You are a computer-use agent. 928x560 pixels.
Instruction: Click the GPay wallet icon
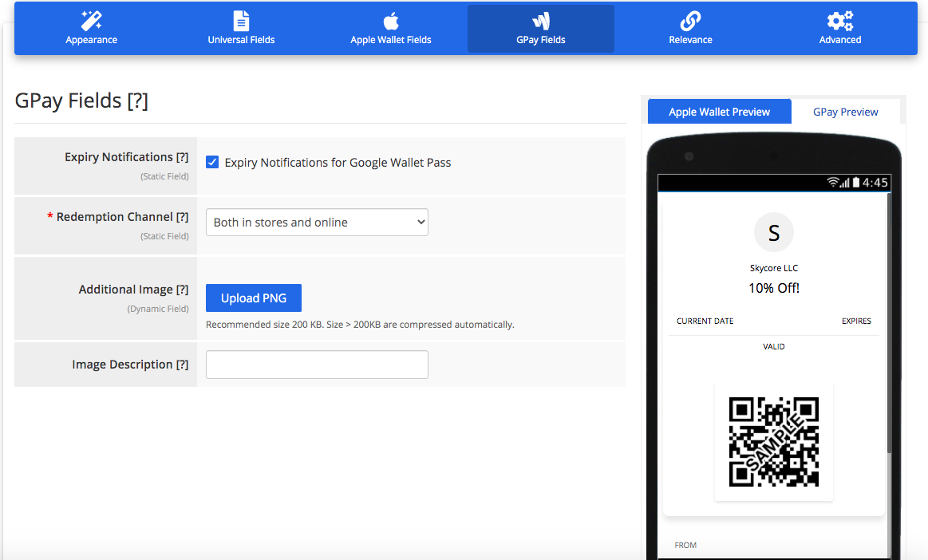tap(541, 22)
